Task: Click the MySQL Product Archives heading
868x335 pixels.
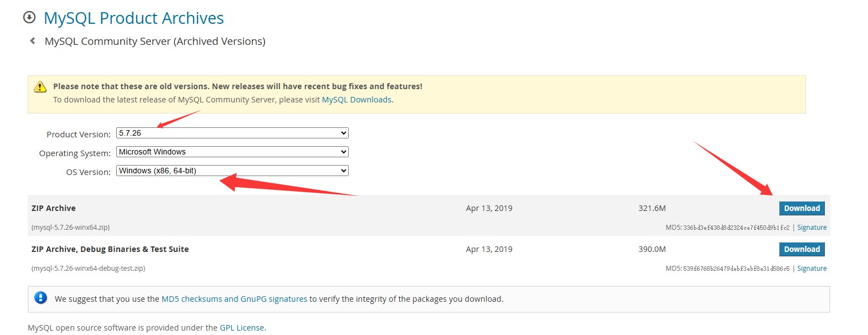Action: coord(134,18)
